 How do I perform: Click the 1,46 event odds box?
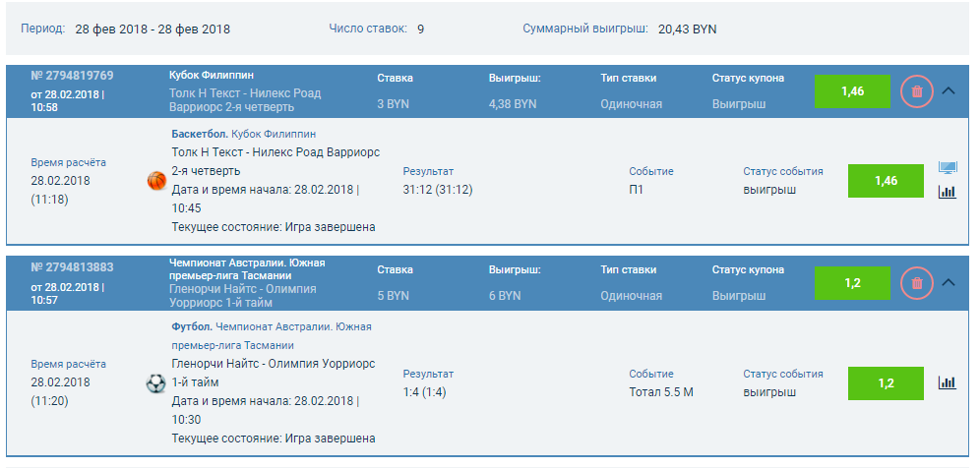click(x=886, y=181)
